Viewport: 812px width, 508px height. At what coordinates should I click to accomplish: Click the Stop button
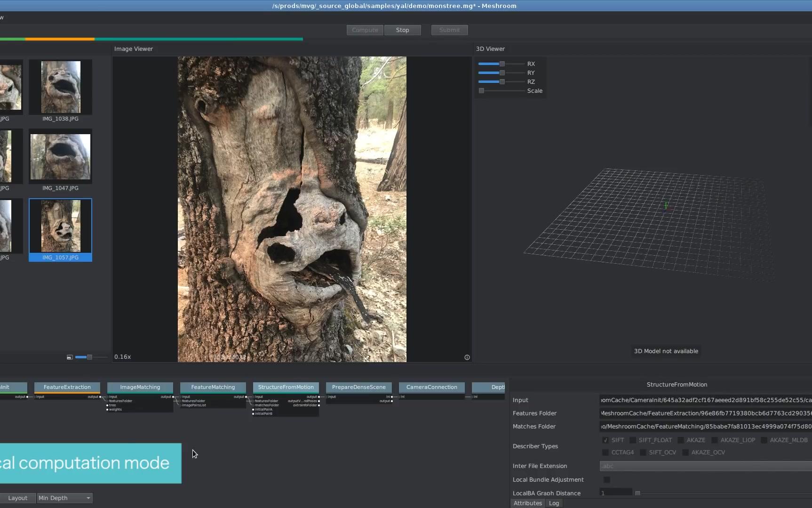point(402,30)
